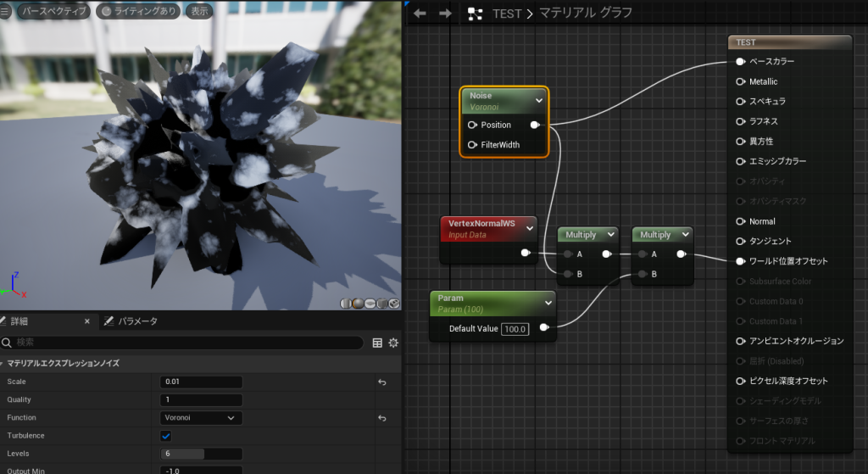Click the graph forward navigation arrow
Viewport: 868px width, 474px height.
click(x=445, y=14)
